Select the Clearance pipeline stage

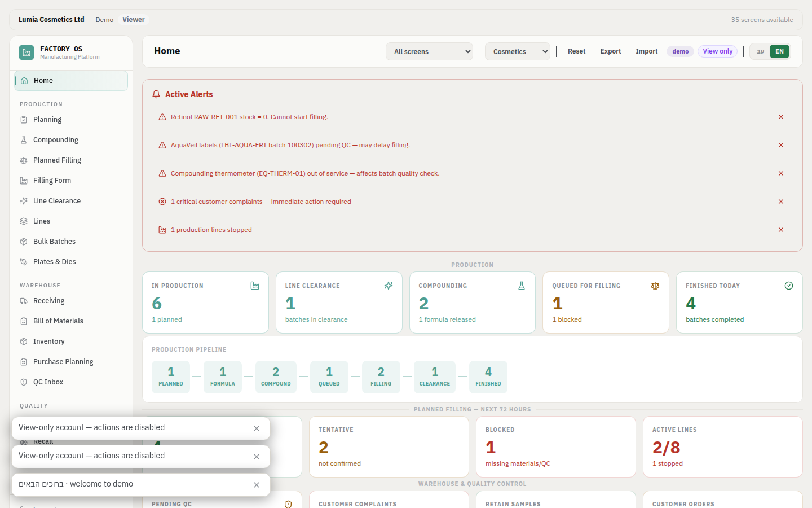click(x=435, y=377)
